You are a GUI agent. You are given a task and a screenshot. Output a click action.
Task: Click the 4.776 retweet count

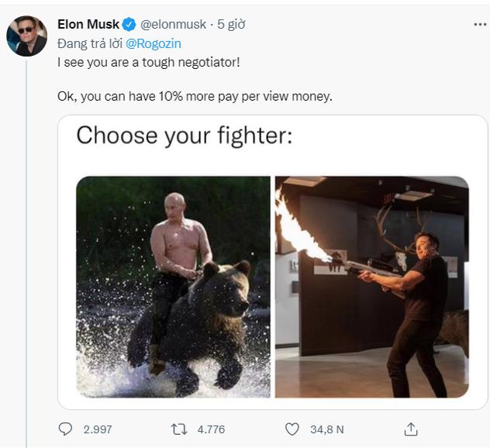point(209,429)
